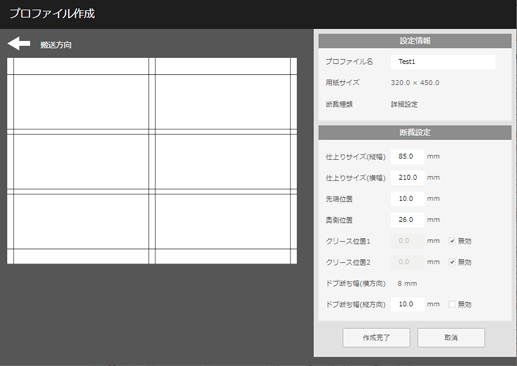This screenshot has width=517, height=366.
Task: Click the 搬送方向 label text
Action: tap(56, 45)
